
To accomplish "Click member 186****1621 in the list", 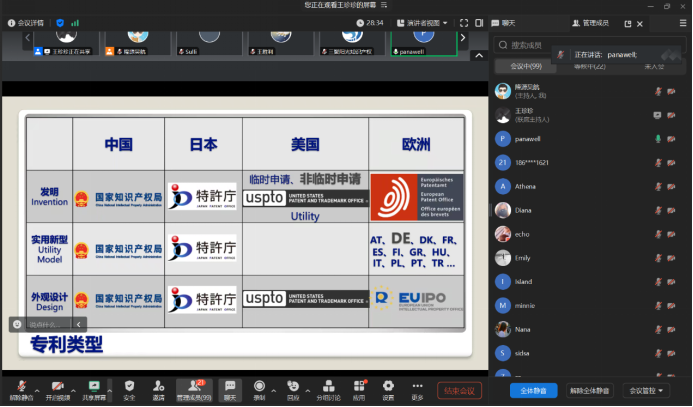I will pos(590,163).
